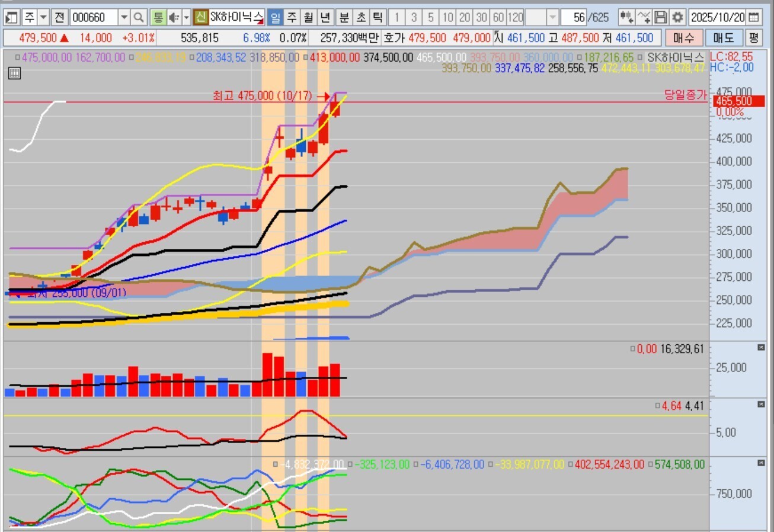Screen dimensions: 774x532
Task: Click the 매도 sell button
Action: pyautogui.click(x=723, y=39)
